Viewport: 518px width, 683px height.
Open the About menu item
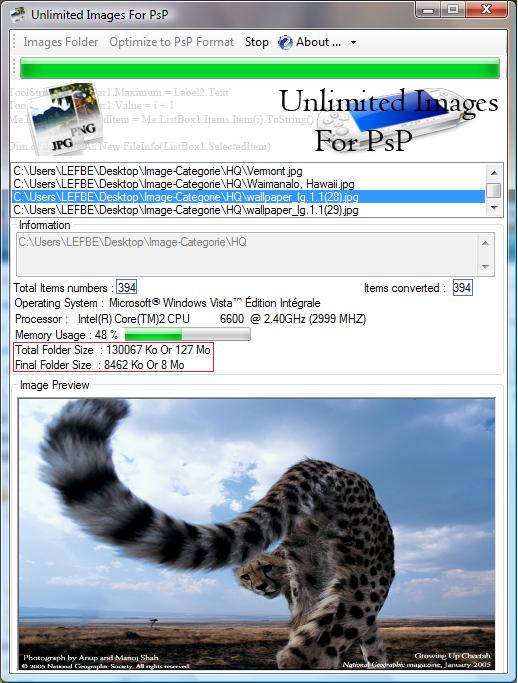click(x=318, y=42)
